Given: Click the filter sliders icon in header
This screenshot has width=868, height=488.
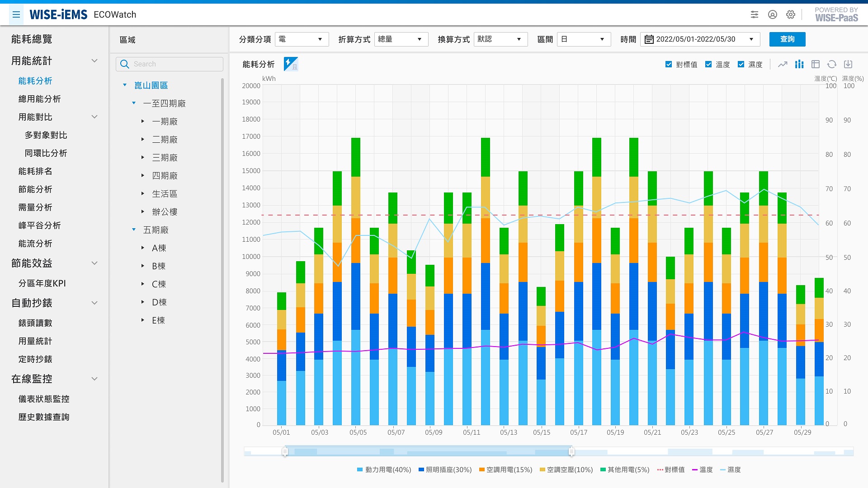Looking at the screenshot, I should tap(755, 15).
